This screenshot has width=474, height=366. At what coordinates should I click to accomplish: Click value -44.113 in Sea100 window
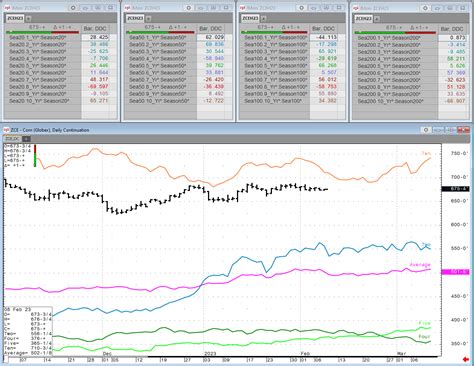[x=327, y=37]
